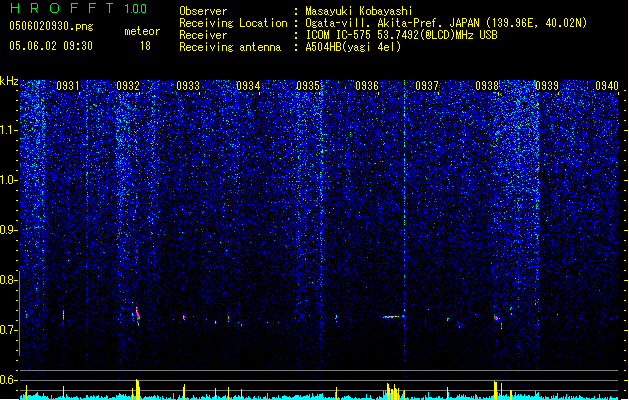Select the meteor count value 18
The image size is (629, 400).
coord(145,46)
